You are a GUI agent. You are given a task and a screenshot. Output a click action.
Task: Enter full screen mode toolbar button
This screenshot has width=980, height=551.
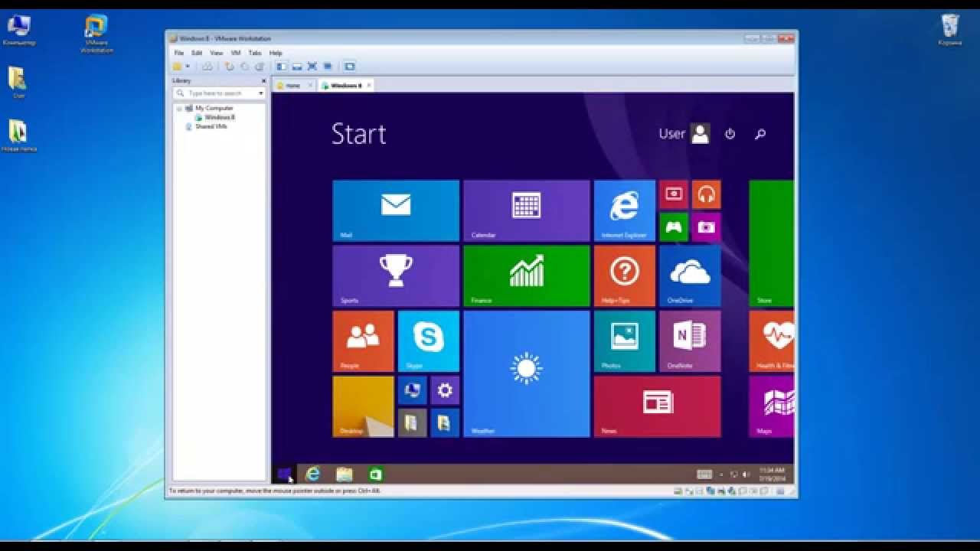[312, 67]
